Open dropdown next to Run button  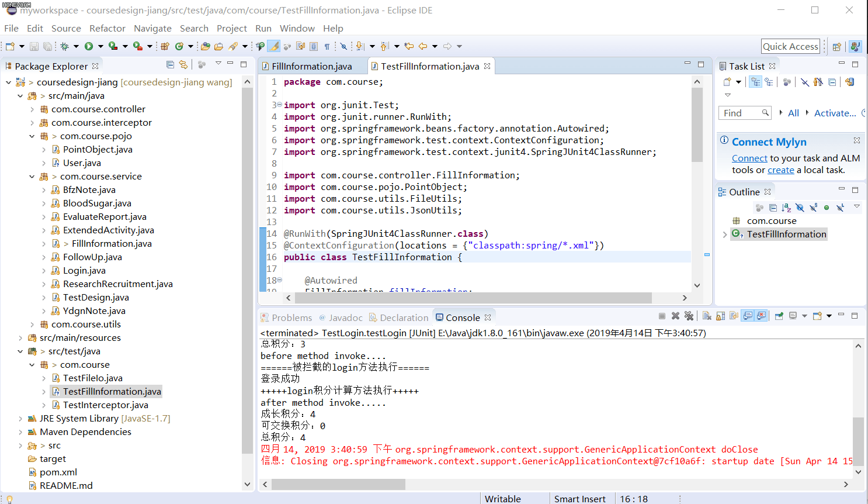point(100,46)
